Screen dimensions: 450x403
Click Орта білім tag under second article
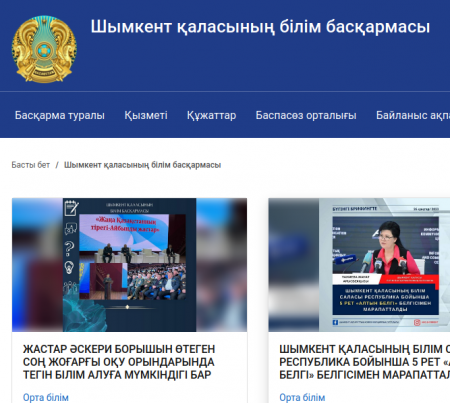coord(302,397)
